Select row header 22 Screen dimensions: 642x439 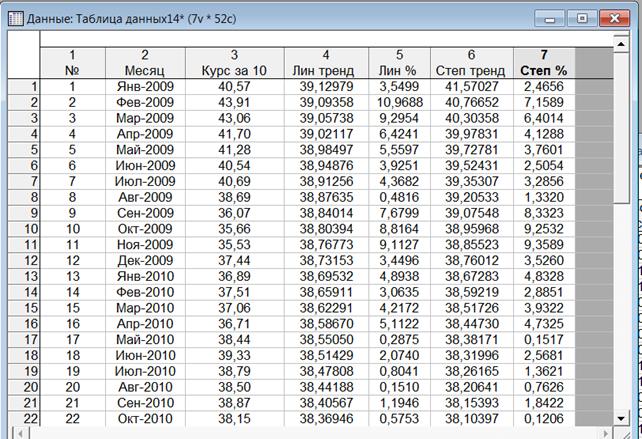(x=24, y=419)
